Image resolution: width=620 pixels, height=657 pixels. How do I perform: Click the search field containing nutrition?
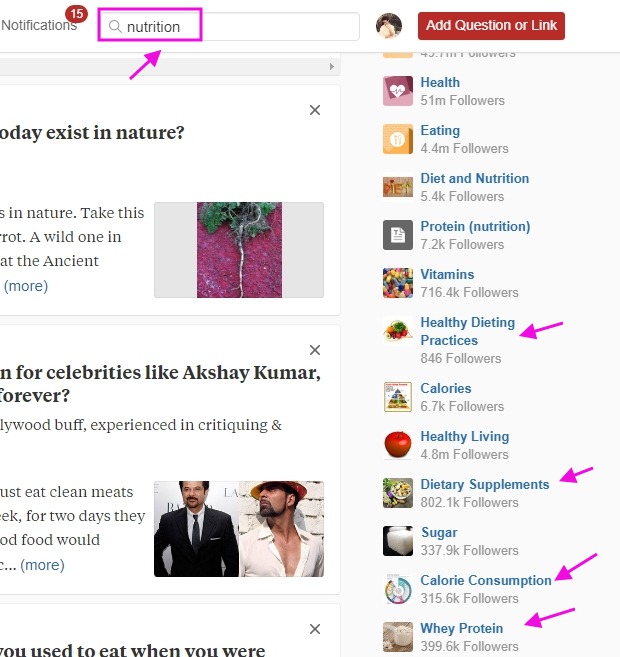pos(229,26)
